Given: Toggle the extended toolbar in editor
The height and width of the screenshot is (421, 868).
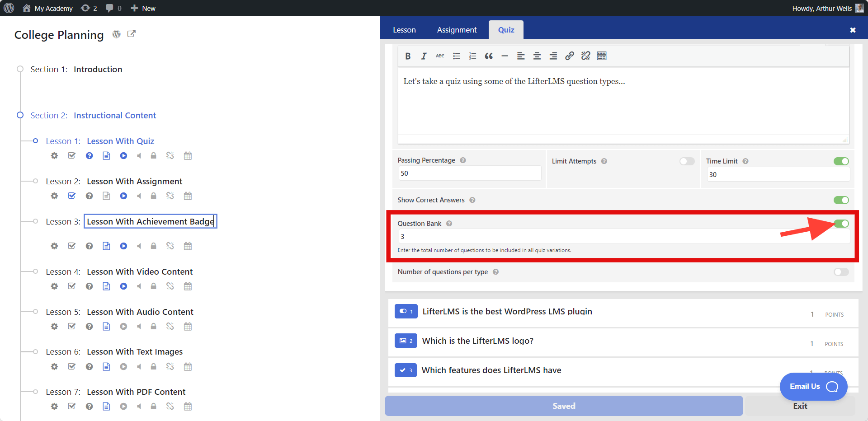Looking at the screenshot, I should [602, 56].
